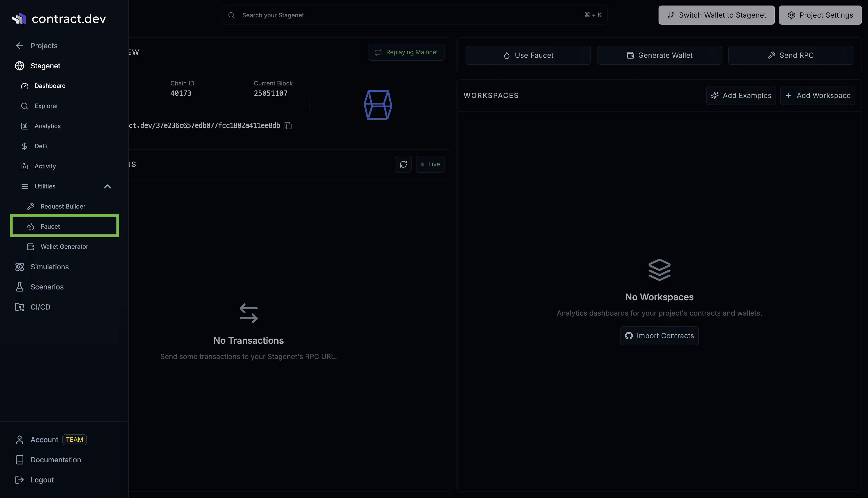Click the CI/CD icon
Viewport: 868px width, 498px height.
click(20, 307)
